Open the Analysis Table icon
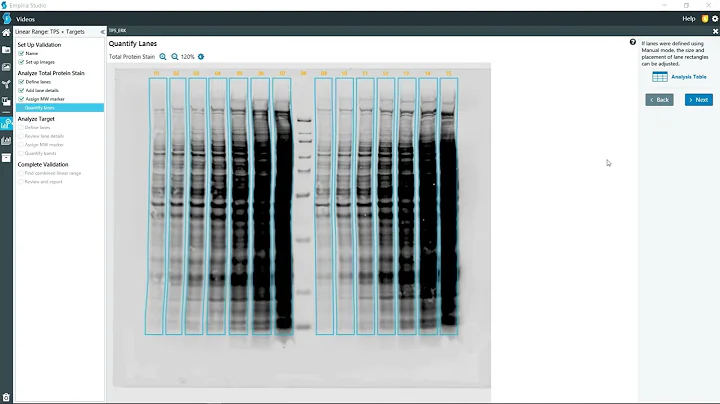 [660, 77]
